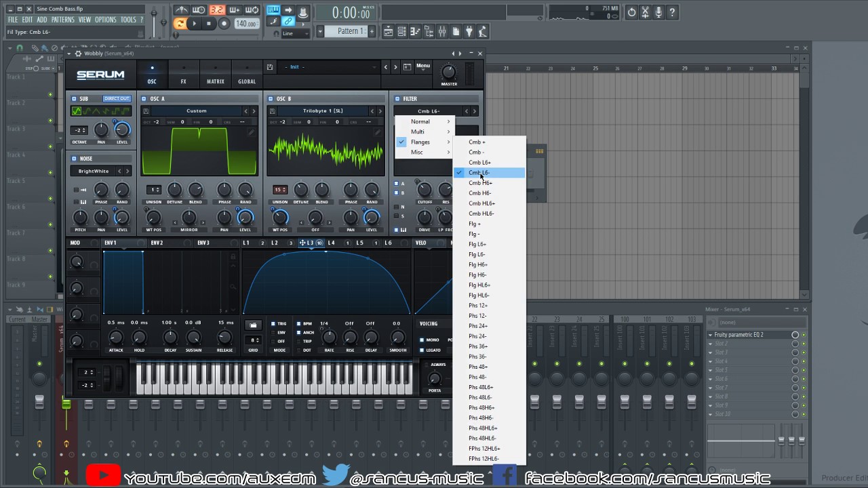
Task: Open the Normal filter submenu
Action: (424, 121)
